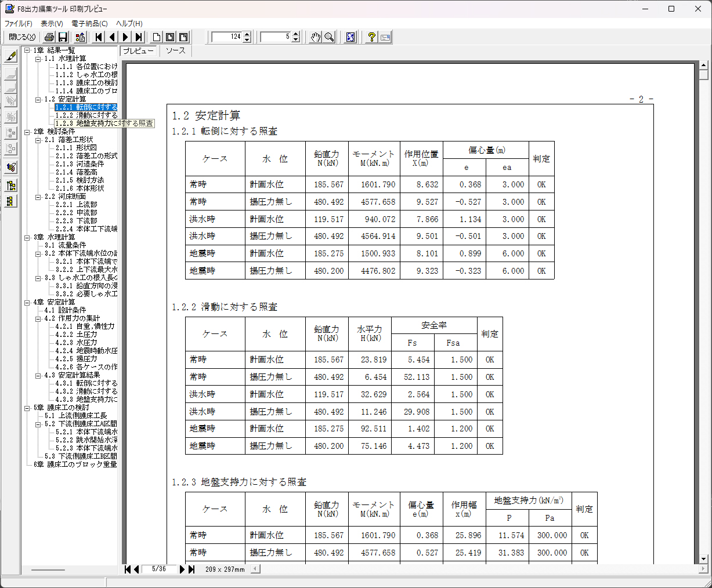The height and width of the screenshot is (588, 712).
Task: Click the page number field showing 5
Action: (x=276, y=37)
